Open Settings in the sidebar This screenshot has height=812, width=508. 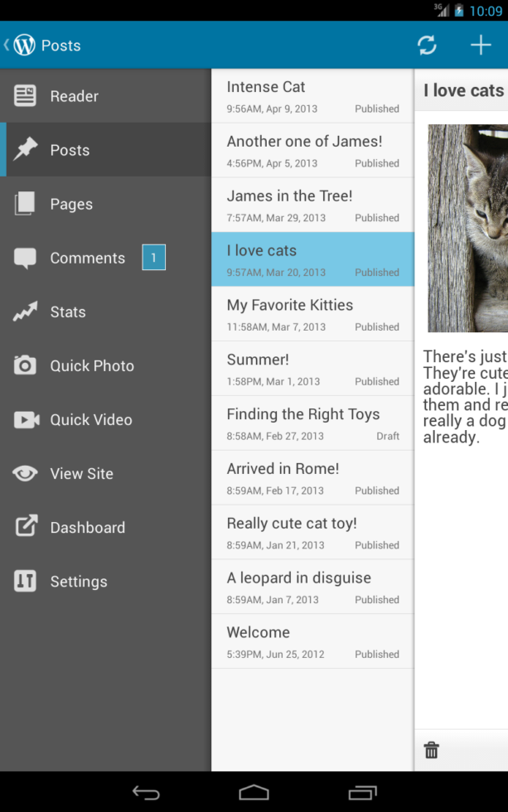tap(78, 582)
